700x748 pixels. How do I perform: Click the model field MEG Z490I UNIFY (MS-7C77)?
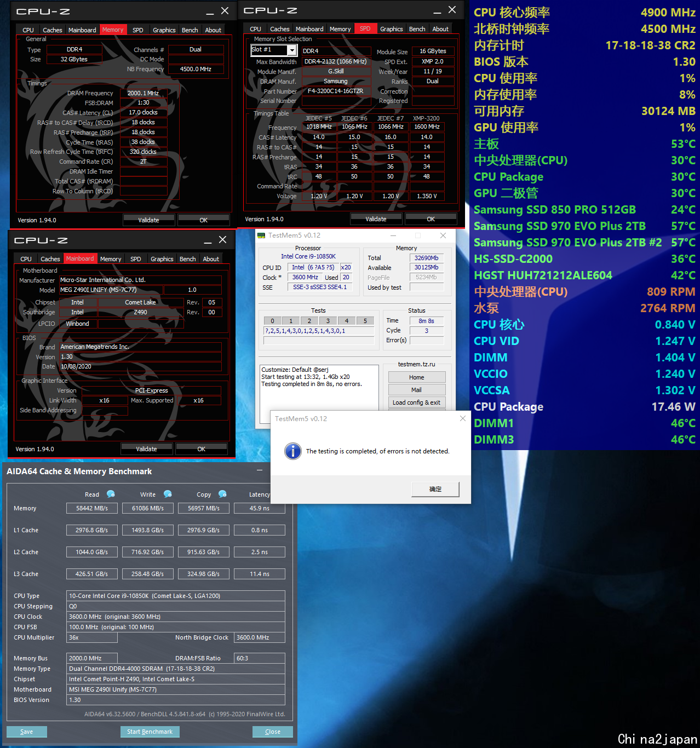pos(111,290)
